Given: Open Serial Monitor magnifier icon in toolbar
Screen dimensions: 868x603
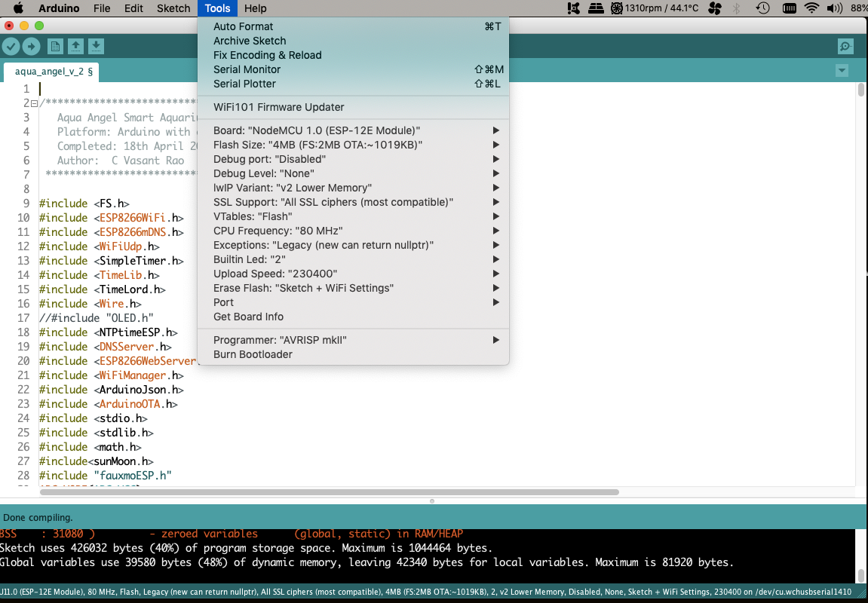Looking at the screenshot, I should pyautogui.click(x=846, y=47).
